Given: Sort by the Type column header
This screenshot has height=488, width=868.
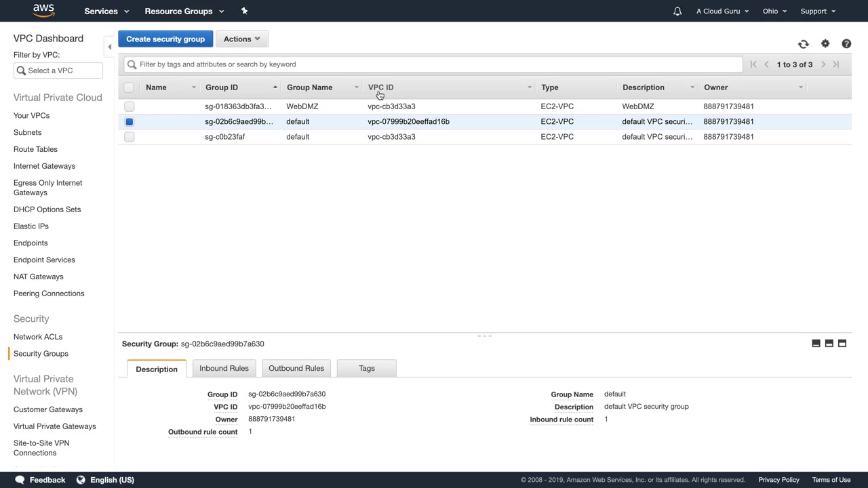Looking at the screenshot, I should (x=549, y=87).
